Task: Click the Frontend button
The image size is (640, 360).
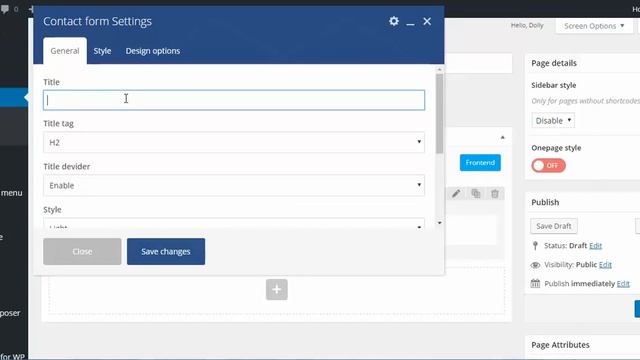Action: (480, 162)
